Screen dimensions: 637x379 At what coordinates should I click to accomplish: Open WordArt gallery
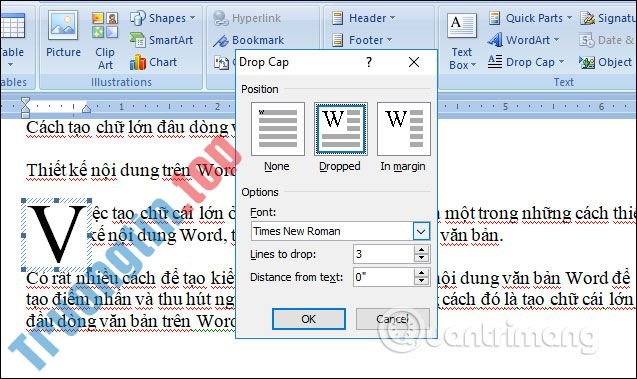point(524,40)
